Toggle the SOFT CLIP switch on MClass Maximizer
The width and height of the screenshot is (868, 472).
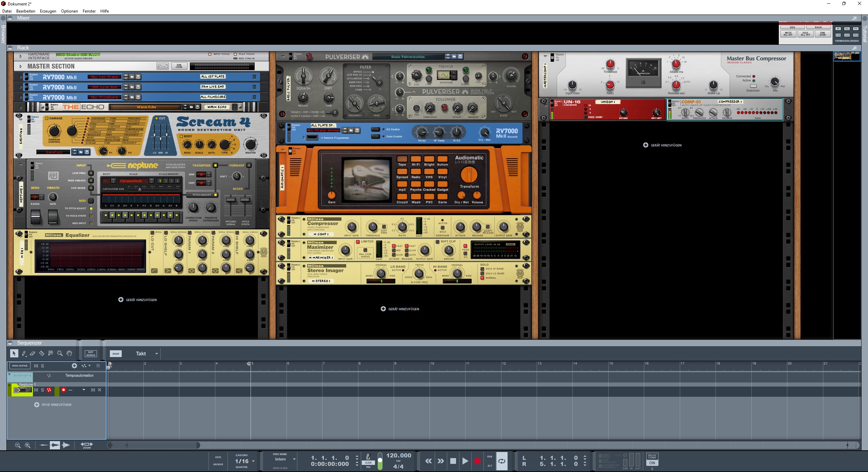(437, 242)
